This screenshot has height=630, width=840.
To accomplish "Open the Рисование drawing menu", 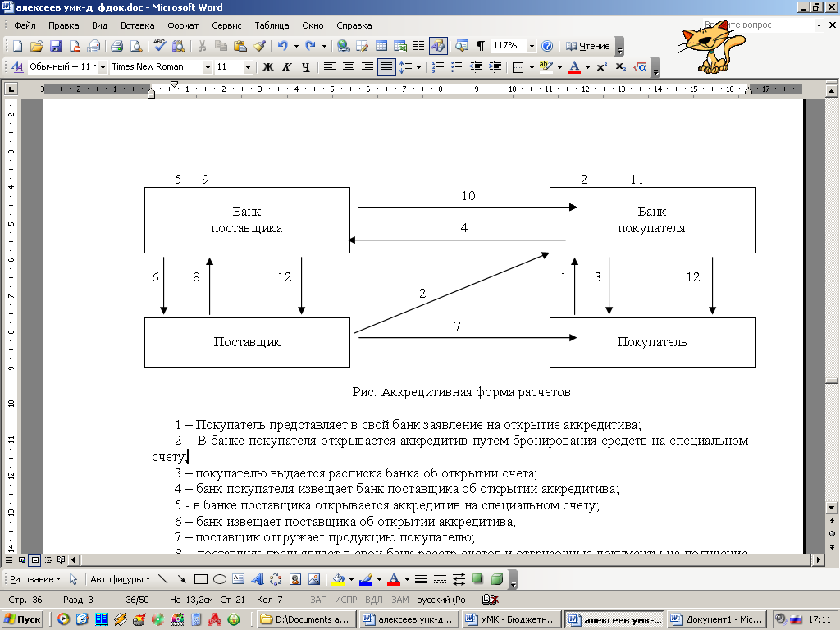I will (35, 579).
